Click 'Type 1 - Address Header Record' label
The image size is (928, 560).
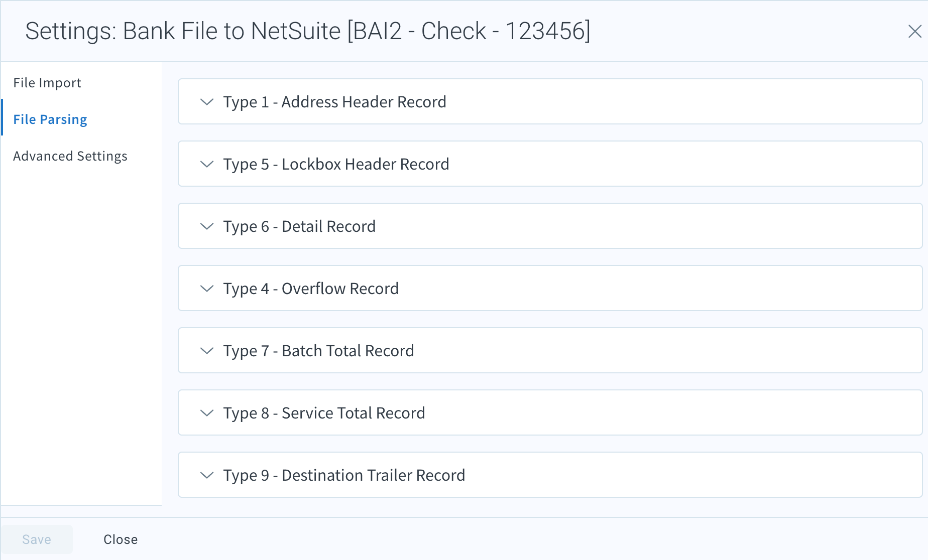pyautogui.click(x=335, y=102)
